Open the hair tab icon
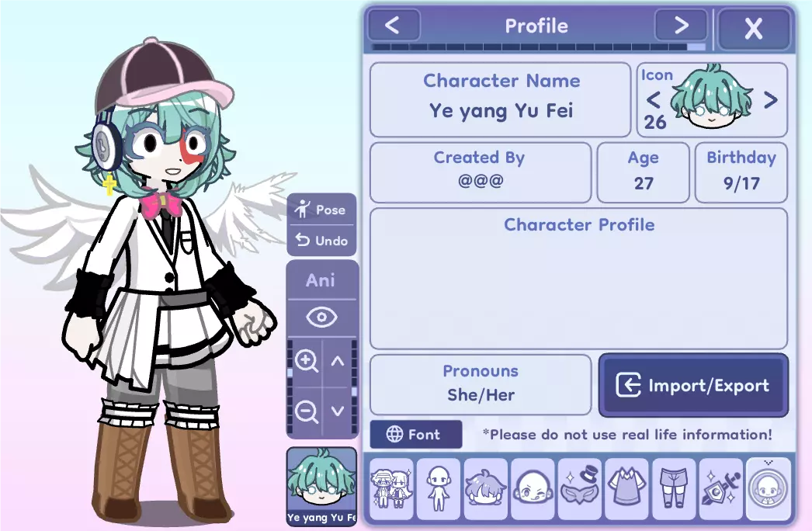This screenshot has width=812, height=531. point(485,489)
